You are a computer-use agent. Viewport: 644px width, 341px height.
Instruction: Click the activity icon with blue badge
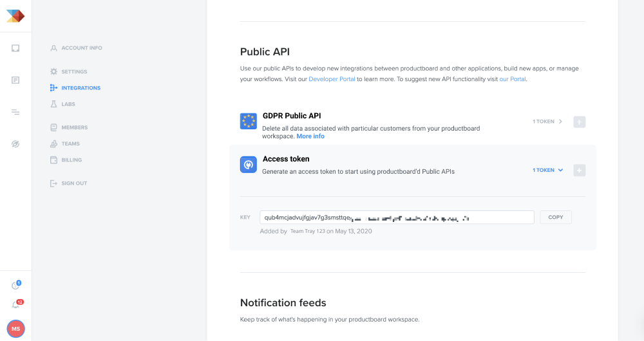15,286
